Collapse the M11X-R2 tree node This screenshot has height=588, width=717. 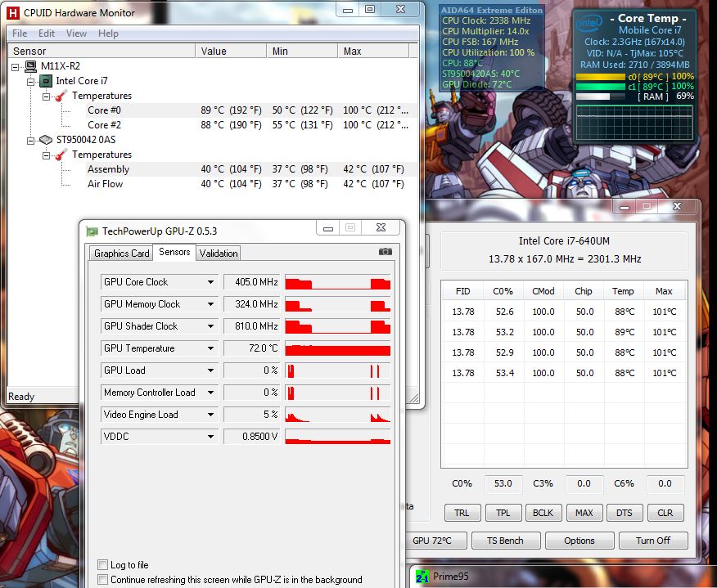point(15,67)
